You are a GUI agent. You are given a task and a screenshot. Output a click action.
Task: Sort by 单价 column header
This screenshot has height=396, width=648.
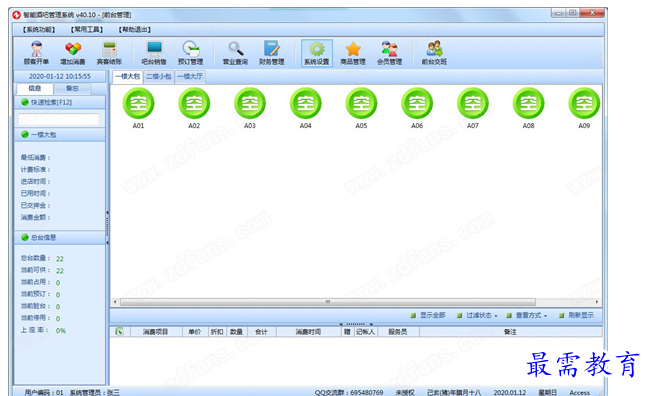click(194, 332)
